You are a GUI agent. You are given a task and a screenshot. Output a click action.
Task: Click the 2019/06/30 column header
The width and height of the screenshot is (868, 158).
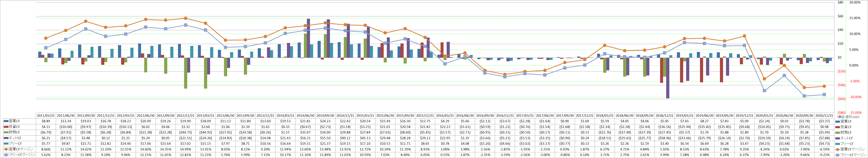tap(705, 115)
